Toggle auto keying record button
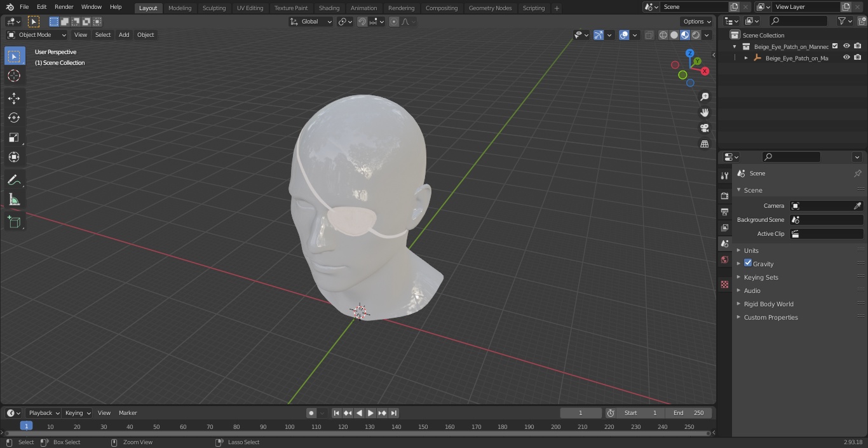 [311, 413]
